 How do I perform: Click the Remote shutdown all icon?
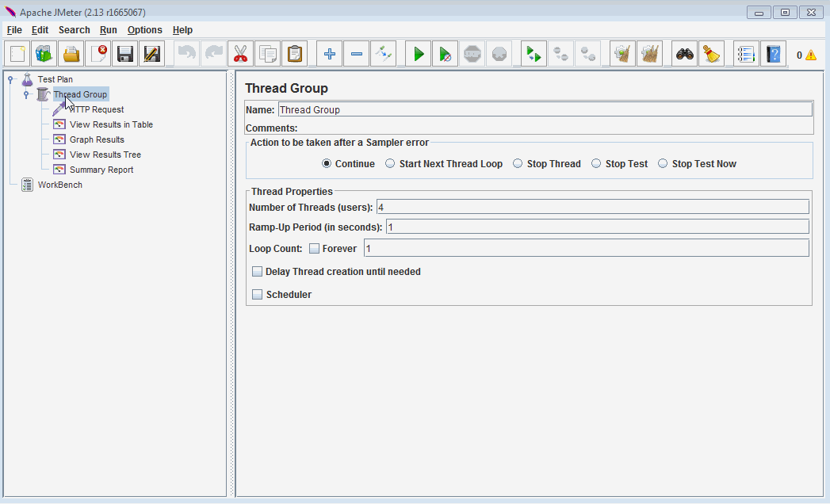588,54
